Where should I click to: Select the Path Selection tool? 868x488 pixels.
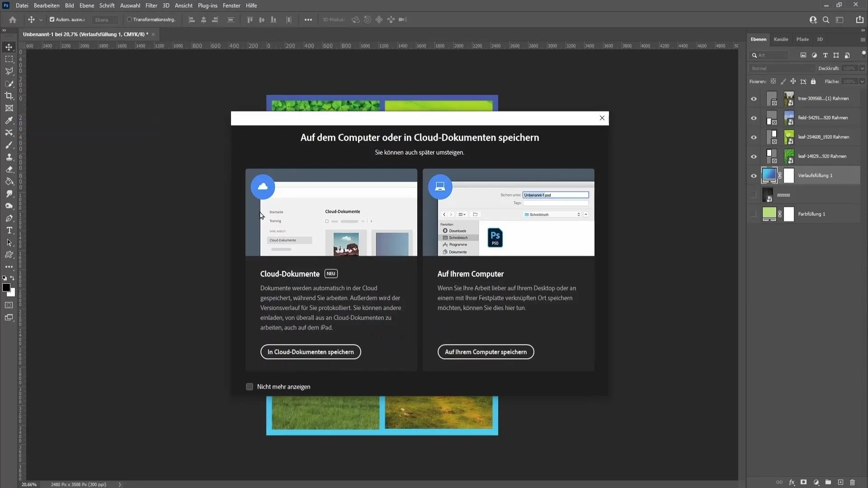(9, 243)
